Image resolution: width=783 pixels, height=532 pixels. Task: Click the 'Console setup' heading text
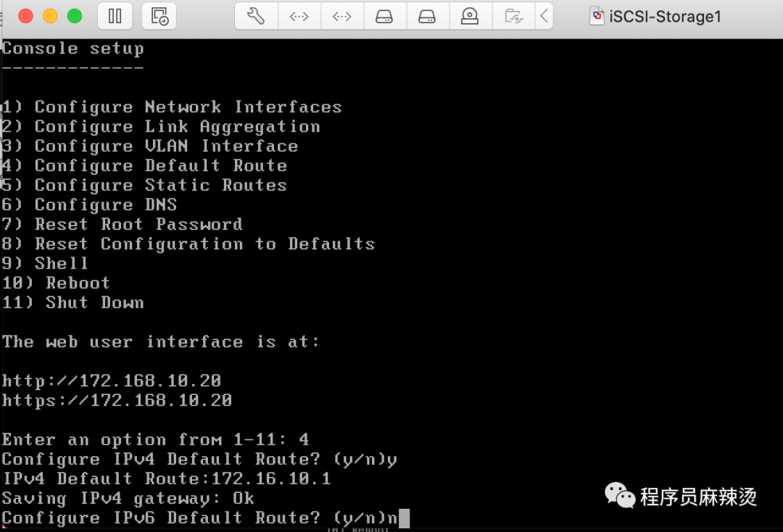(x=73, y=49)
